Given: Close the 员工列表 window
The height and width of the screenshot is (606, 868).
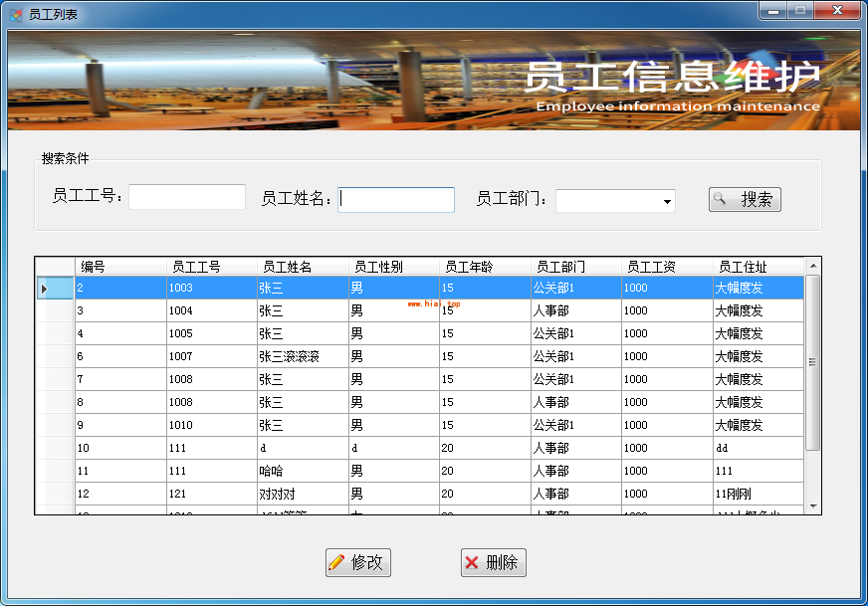Looking at the screenshot, I should [837, 10].
